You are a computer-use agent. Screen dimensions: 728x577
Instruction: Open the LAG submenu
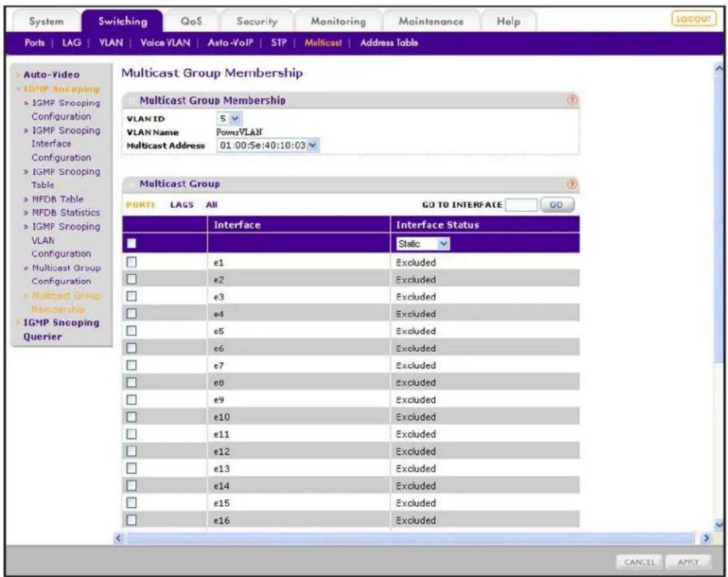tap(72, 42)
